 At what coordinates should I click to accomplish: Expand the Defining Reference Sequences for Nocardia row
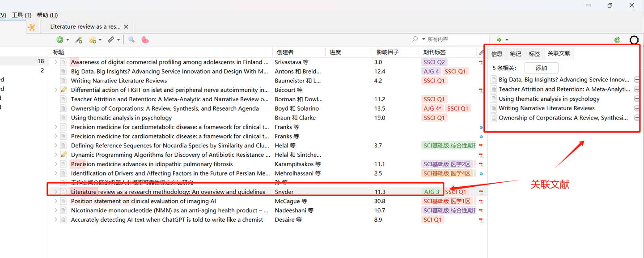[x=56, y=146]
